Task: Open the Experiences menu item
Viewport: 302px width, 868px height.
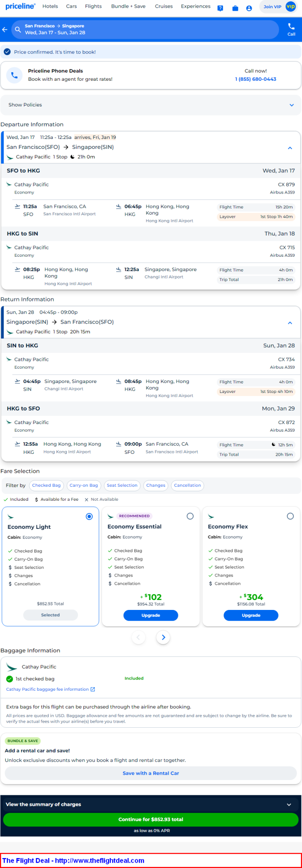Action: coord(196,6)
